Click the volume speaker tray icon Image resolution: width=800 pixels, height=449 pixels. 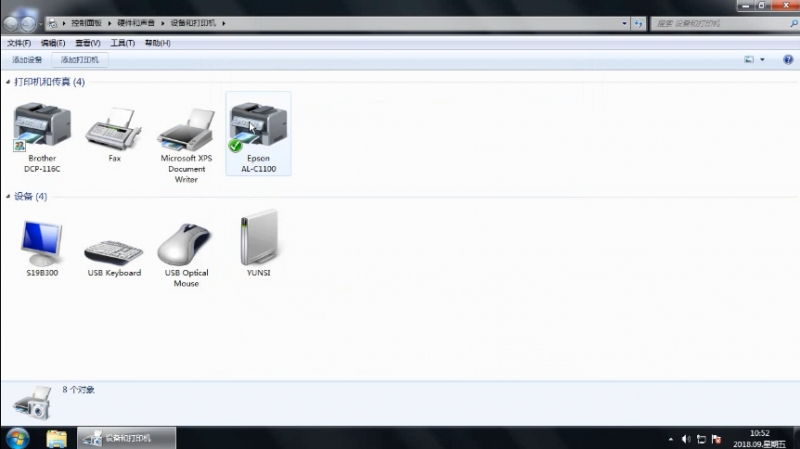(686, 438)
